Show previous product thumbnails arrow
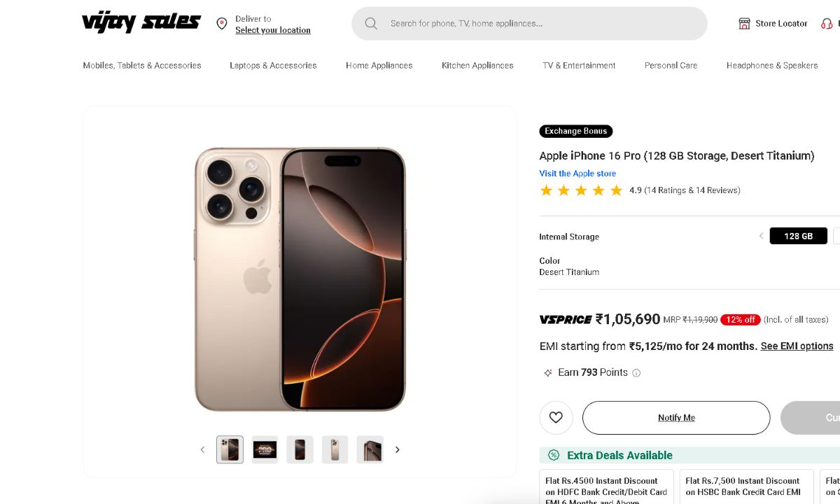The height and width of the screenshot is (504, 840). click(x=202, y=449)
